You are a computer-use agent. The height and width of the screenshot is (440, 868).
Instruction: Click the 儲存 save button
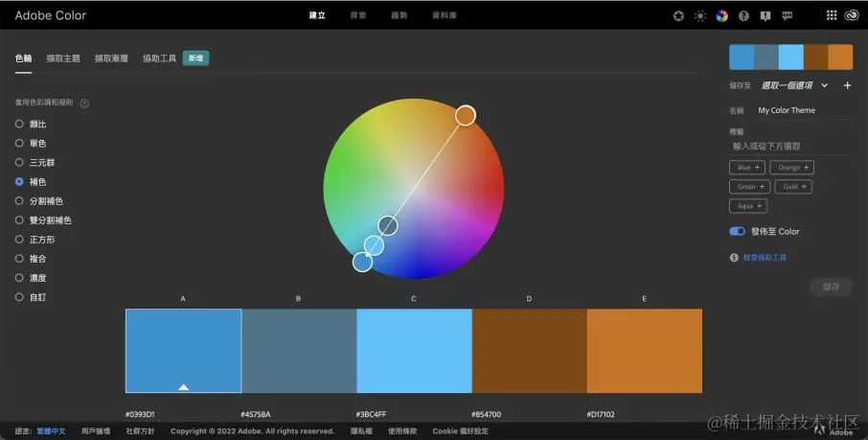pos(831,287)
